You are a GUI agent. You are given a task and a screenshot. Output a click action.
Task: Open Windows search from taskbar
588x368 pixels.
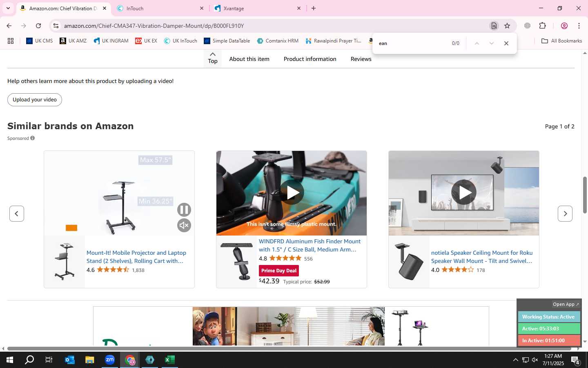[x=29, y=360]
